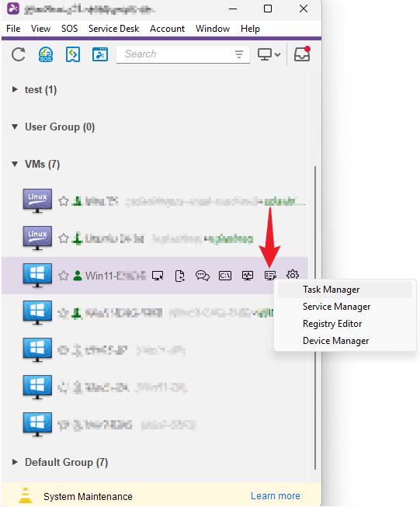
Task: Click the refresh icon in the toolbar
Action: [19, 54]
